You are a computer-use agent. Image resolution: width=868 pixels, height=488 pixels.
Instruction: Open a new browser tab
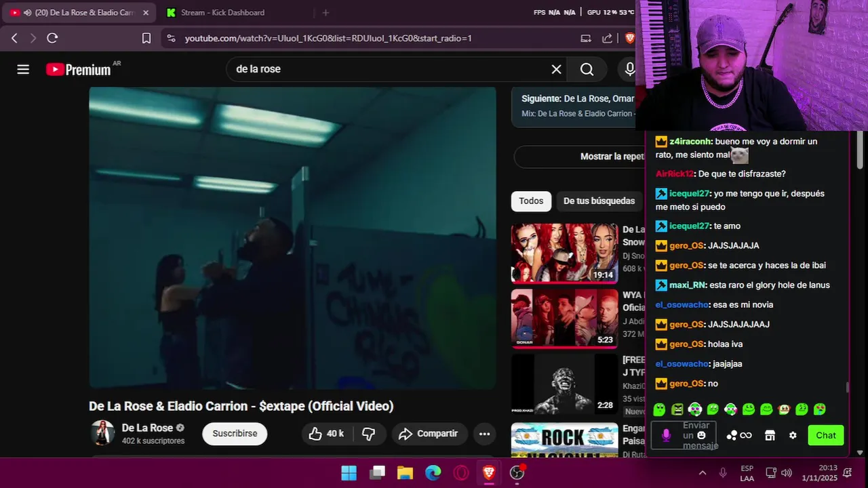click(325, 12)
